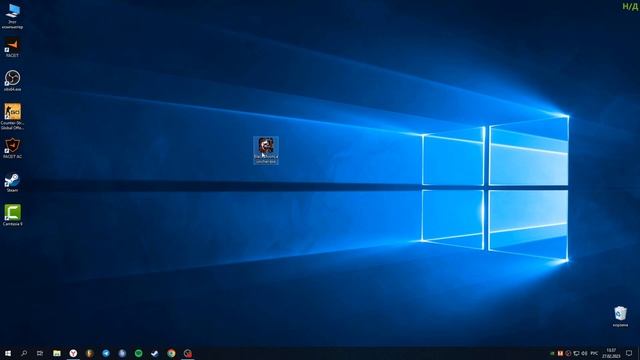Click the red circular taskbar app icon
640x360 pixels.
point(187,353)
